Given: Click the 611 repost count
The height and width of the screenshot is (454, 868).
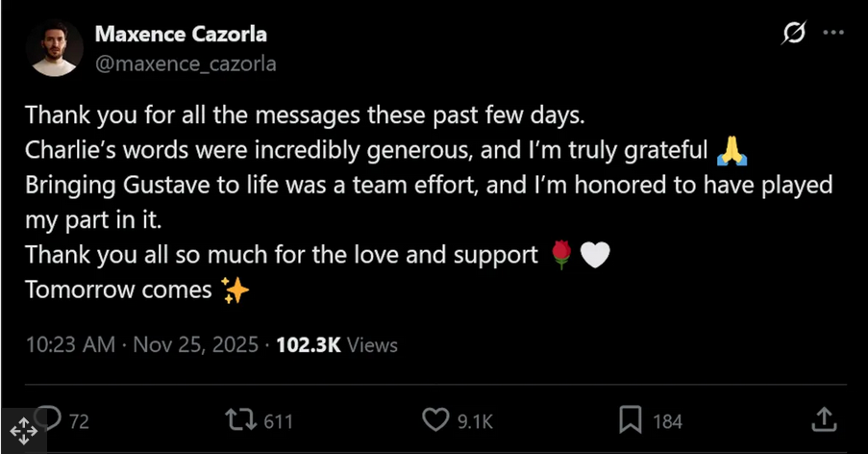Looking at the screenshot, I should (x=278, y=421).
